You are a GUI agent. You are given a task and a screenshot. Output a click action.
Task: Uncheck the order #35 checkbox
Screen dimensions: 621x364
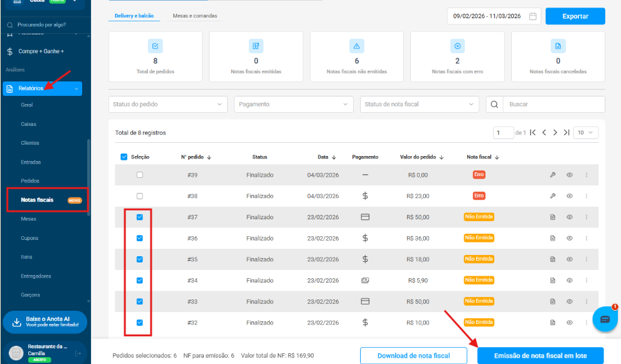[x=140, y=259]
